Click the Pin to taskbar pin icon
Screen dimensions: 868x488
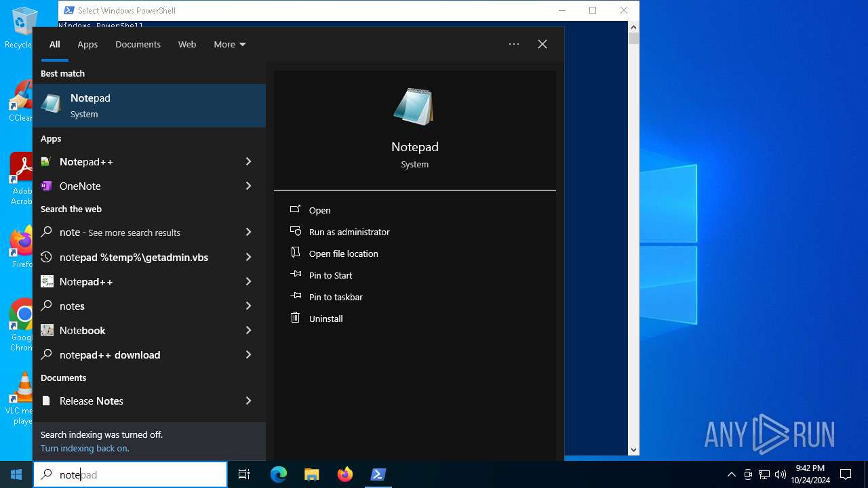295,296
